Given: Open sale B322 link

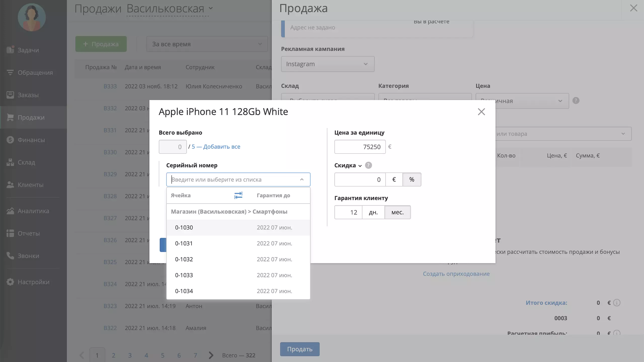Looking at the screenshot, I should (x=110, y=328).
